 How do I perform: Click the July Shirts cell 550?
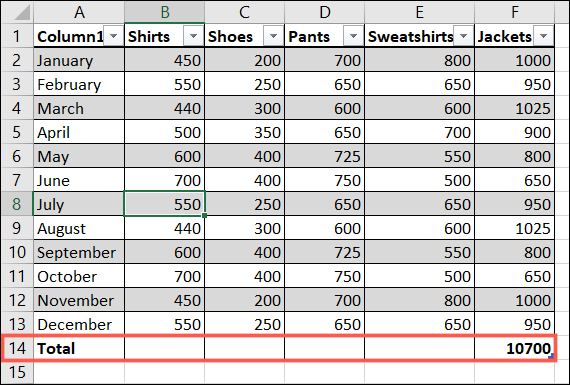point(165,204)
